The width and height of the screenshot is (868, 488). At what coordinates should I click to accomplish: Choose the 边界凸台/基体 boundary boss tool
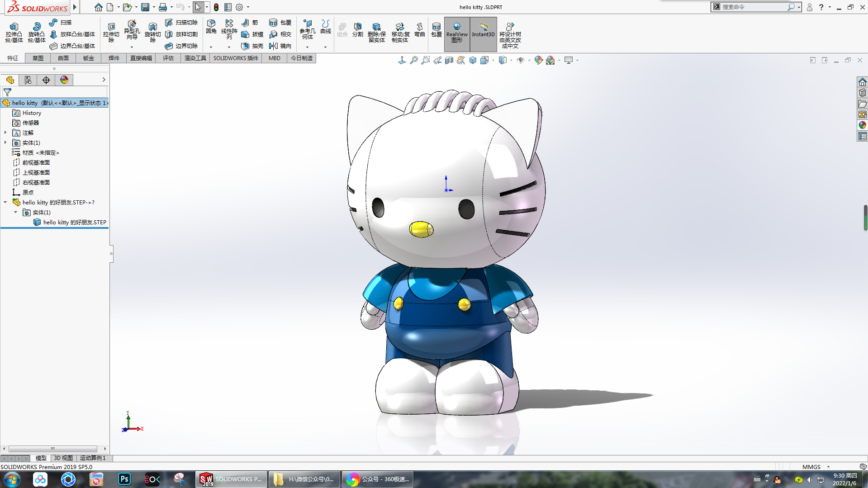point(72,46)
